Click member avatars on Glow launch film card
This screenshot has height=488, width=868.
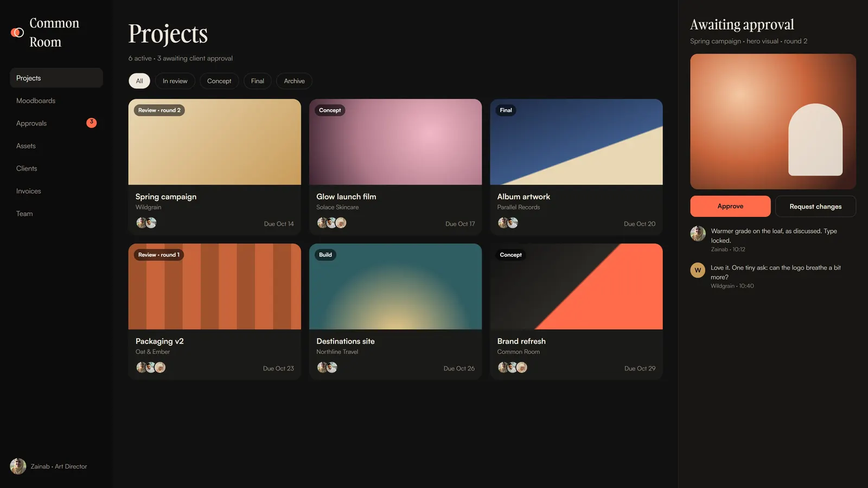[331, 223]
